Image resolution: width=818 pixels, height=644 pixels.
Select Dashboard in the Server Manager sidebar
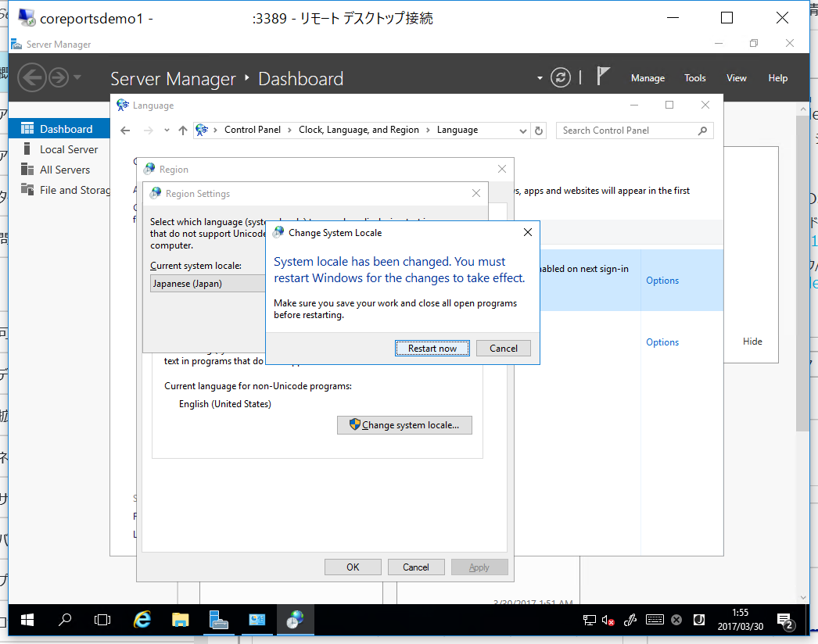pyautogui.click(x=59, y=129)
